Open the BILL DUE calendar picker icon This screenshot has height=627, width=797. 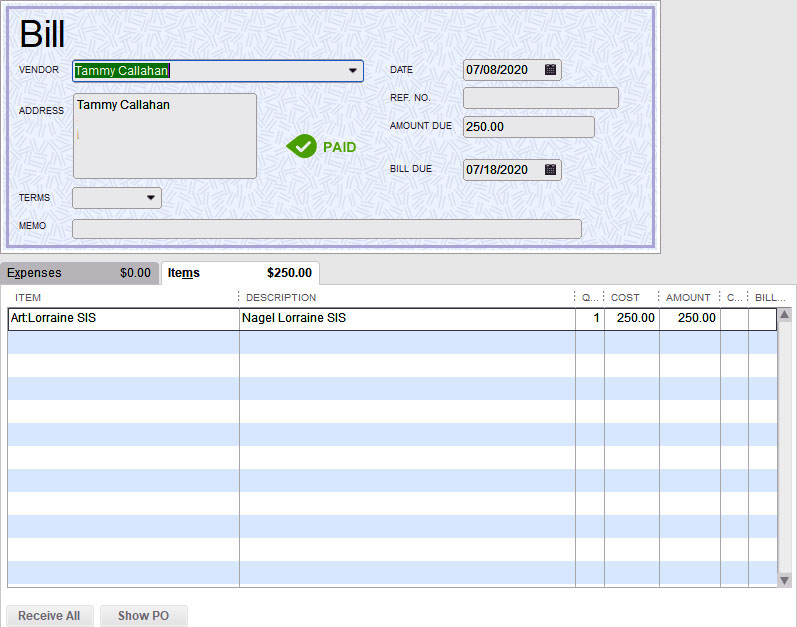click(550, 170)
